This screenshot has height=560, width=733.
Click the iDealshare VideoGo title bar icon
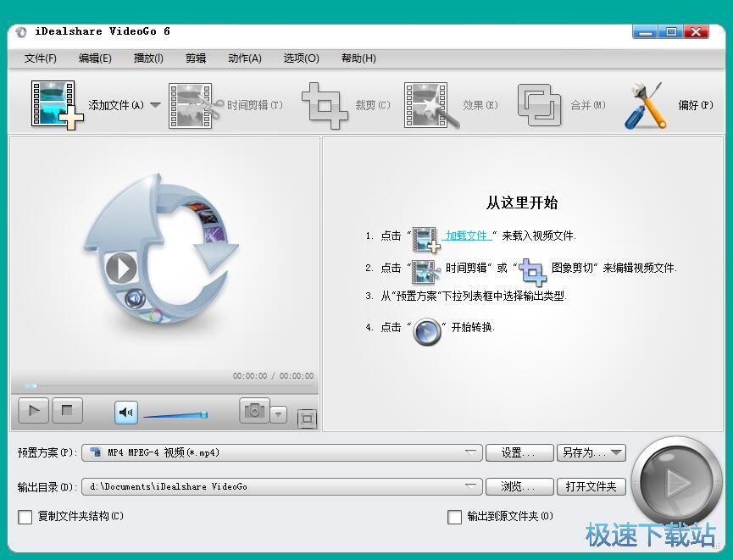[x=21, y=32]
